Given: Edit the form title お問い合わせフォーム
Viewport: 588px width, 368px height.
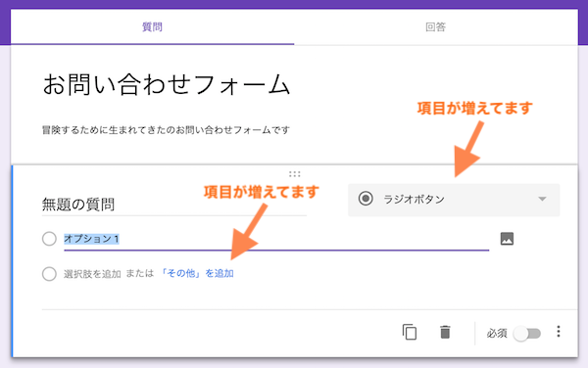Looking at the screenshot, I should click(x=167, y=84).
